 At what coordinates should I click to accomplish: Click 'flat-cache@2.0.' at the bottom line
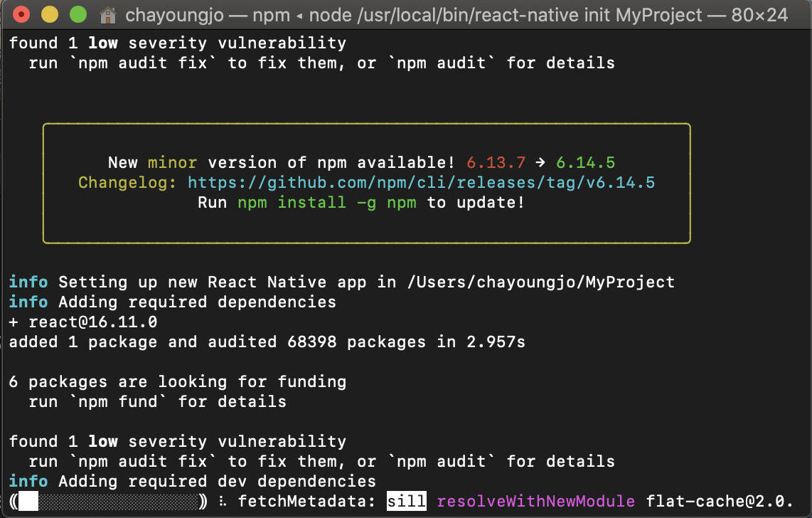720,501
